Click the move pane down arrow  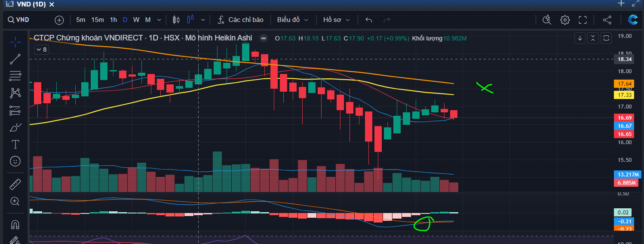[x=580, y=38]
